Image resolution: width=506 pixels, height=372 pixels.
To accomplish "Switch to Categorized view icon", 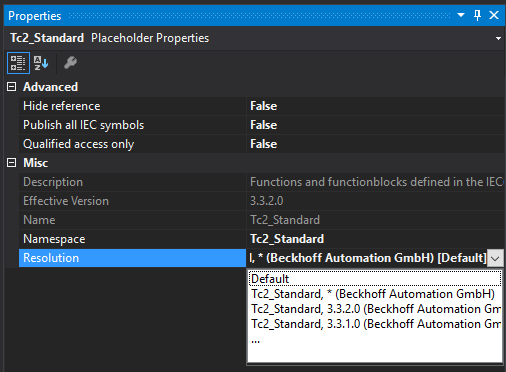I will click(x=18, y=63).
